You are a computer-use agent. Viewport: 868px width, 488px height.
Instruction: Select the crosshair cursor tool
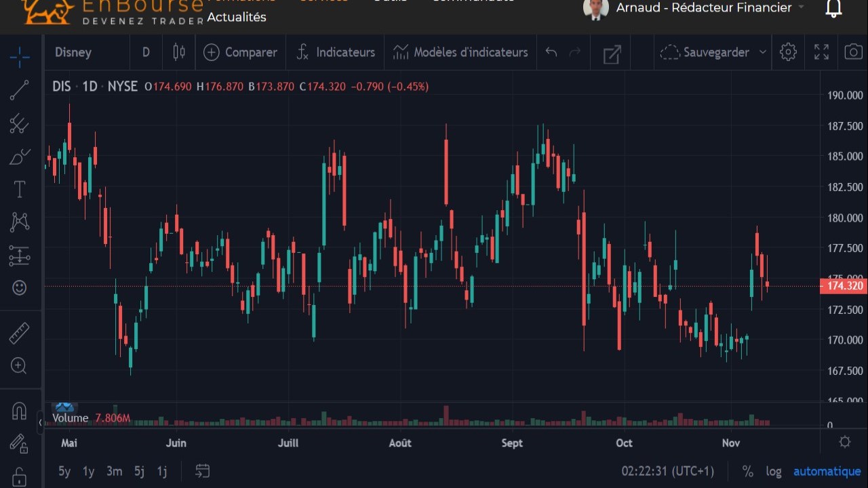click(20, 57)
